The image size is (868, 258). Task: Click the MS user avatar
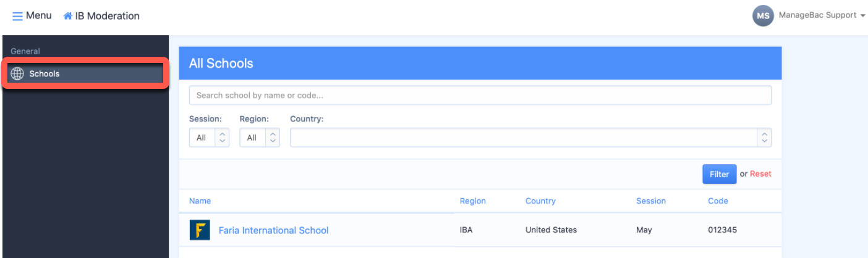click(763, 16)
